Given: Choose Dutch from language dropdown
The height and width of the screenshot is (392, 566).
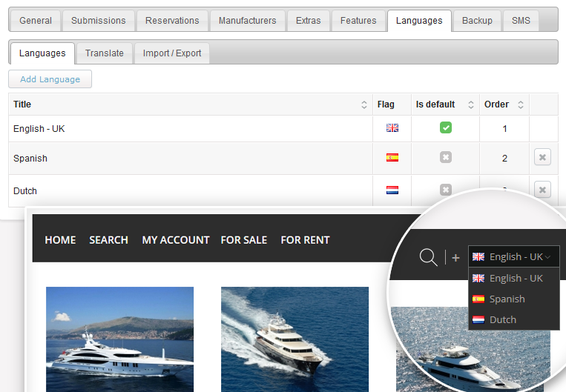Looking at the screenshot, I should (514, 319).
